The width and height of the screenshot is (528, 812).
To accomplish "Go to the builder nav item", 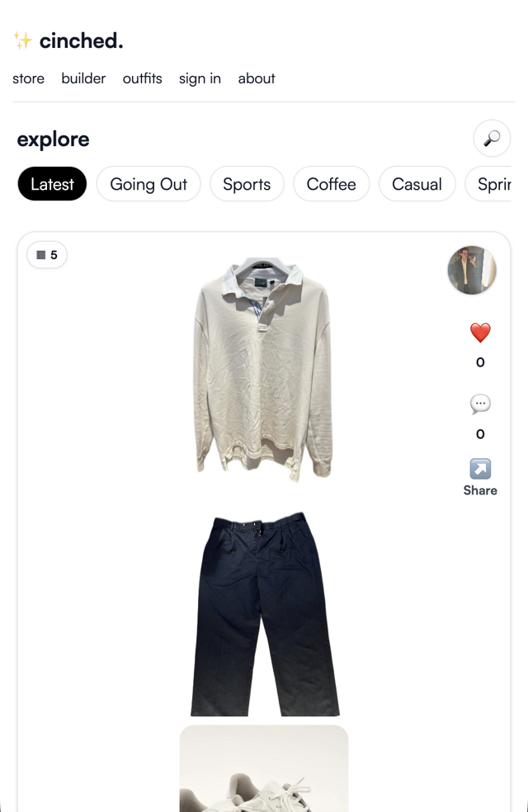I will (x=83, y=78).
